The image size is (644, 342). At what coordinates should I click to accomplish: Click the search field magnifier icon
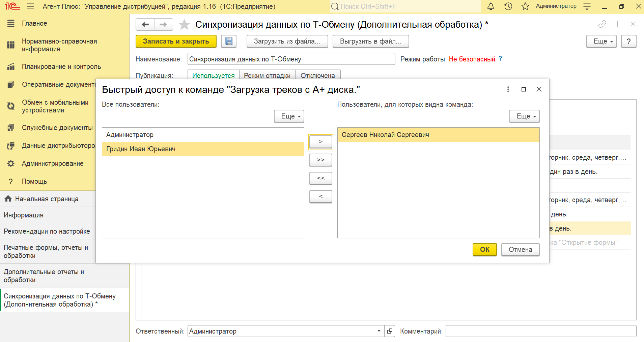[x=335, y=6]
